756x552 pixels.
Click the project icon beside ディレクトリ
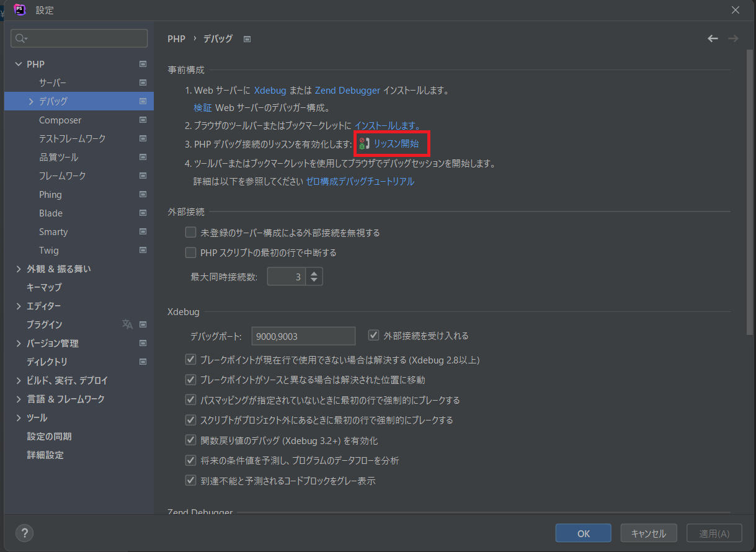click(143, 362)
